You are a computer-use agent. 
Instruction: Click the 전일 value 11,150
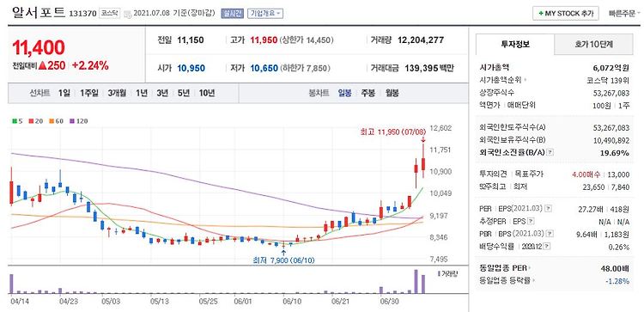pyautogui.click(x=191, y=40)
